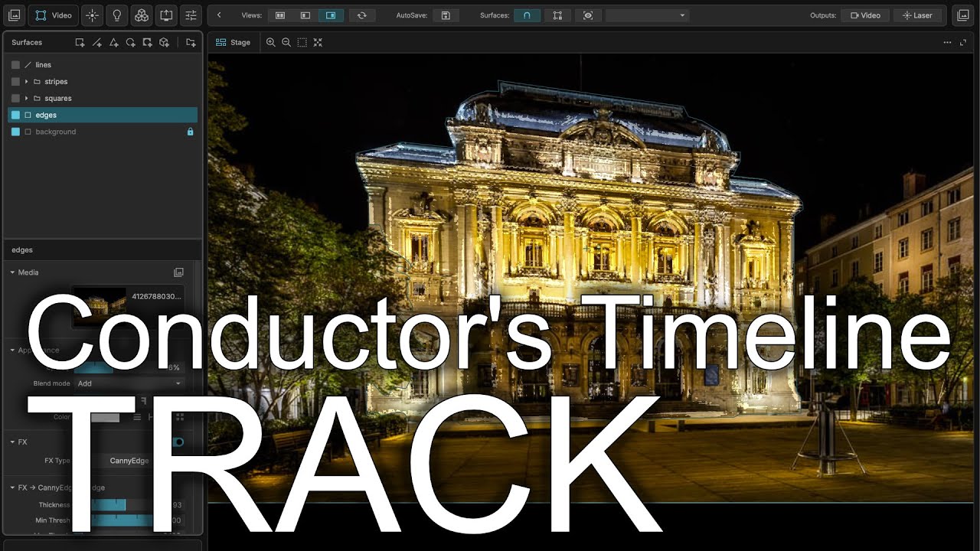The width and height of the screenshot is (980, 551).
Task: Open media picker icon in Media section
Action: click(x=178, y=272)
